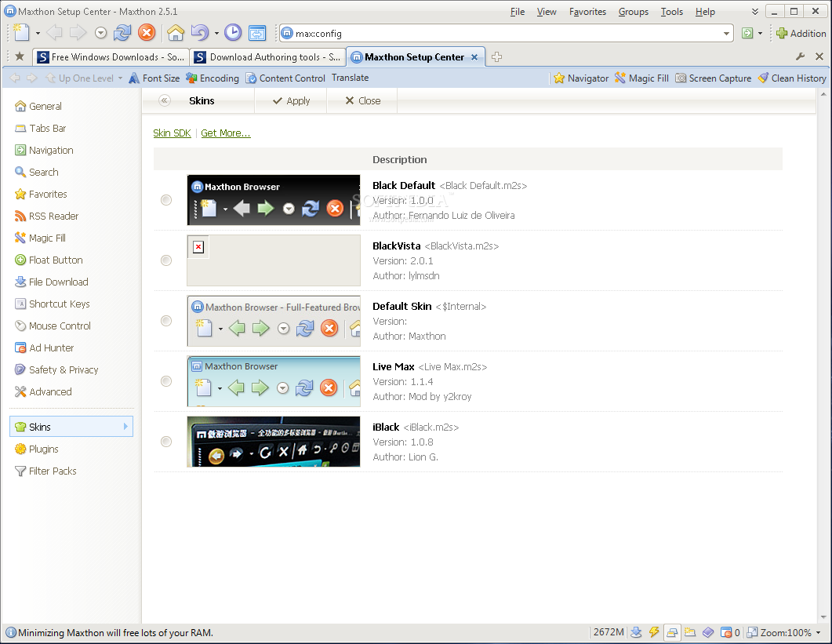The height and width of the screenshot is (644, 832).
Task: Open Filter Packs section in sidebar
Action: (45, 471)
